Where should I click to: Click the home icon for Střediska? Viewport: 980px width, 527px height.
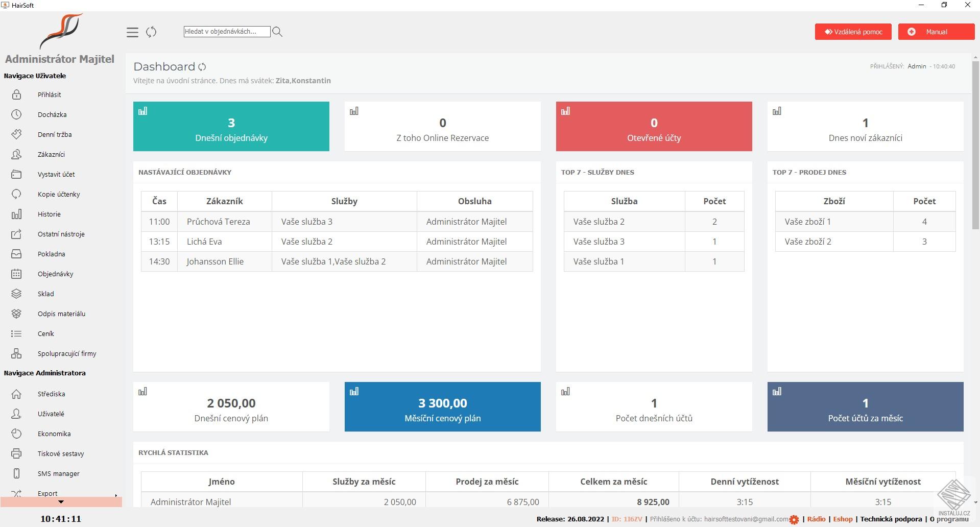(x=16, y=394)
